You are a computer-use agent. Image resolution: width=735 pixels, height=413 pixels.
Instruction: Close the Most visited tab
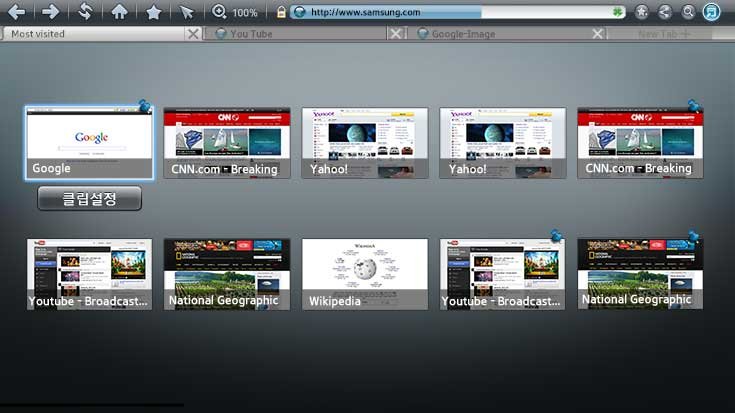193,34
